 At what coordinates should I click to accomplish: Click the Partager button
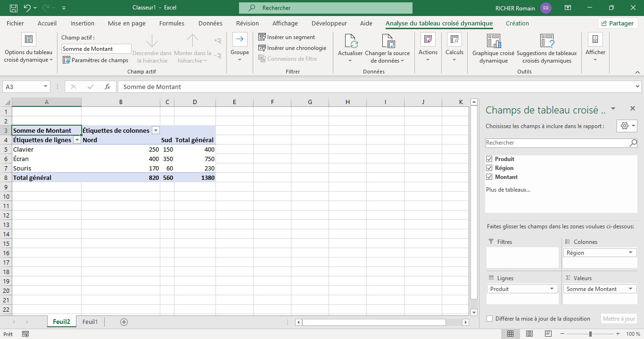[x=618, y=24]
